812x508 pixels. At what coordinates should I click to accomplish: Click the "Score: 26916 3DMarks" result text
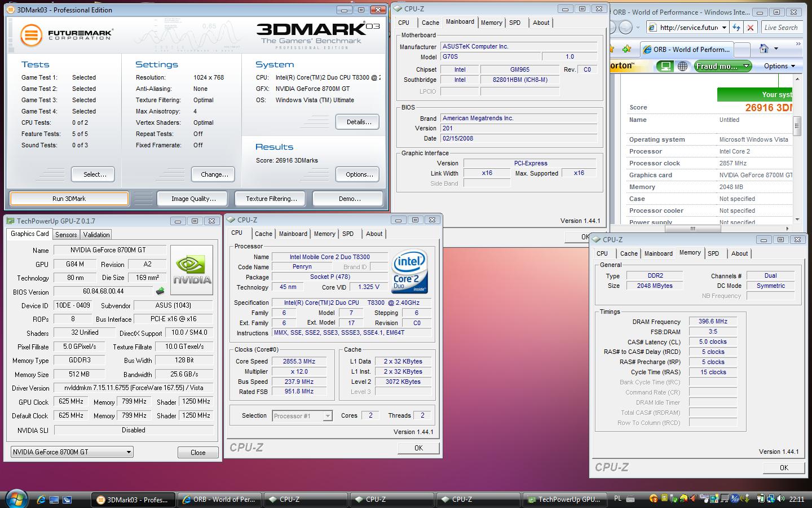coord(287,160)
